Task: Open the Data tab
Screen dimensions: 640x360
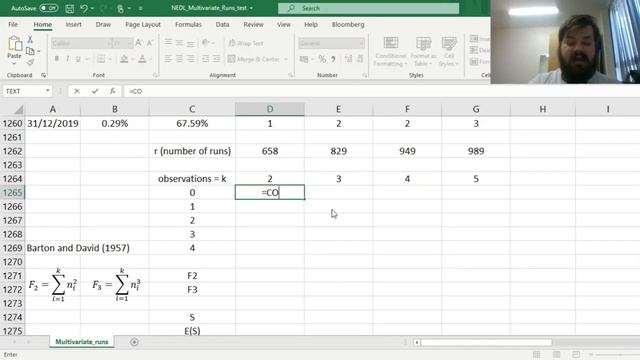Action: click(x=222, y=24)
